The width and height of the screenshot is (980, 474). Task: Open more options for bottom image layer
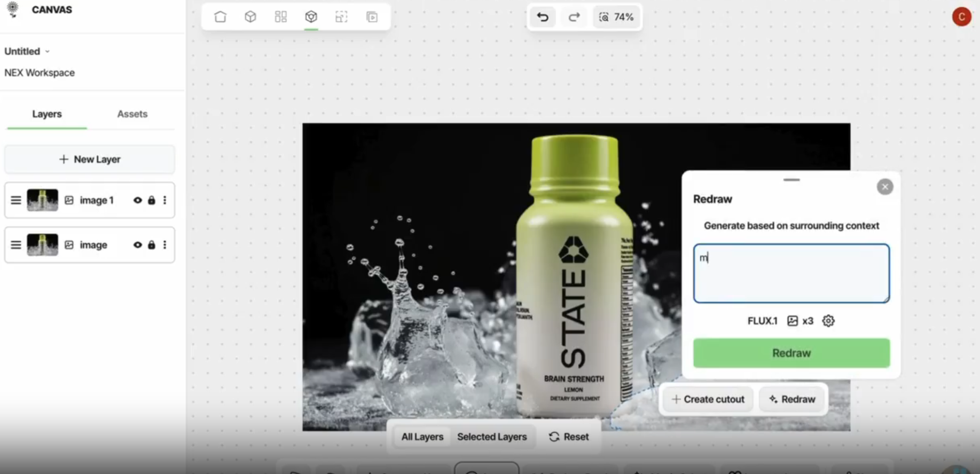coord(164,245)
